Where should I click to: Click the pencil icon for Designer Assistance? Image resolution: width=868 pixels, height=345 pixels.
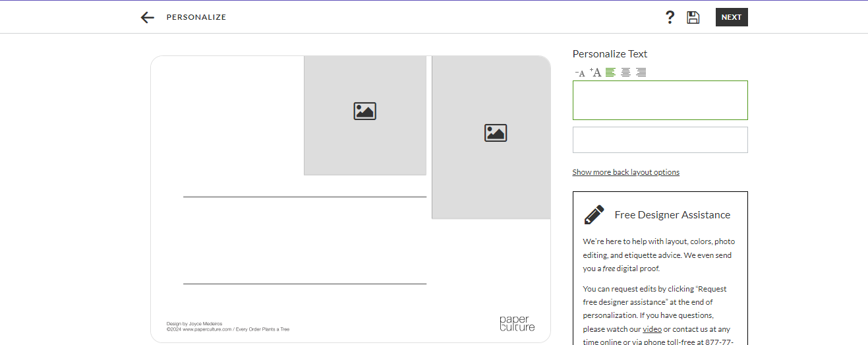pos(594,215)
